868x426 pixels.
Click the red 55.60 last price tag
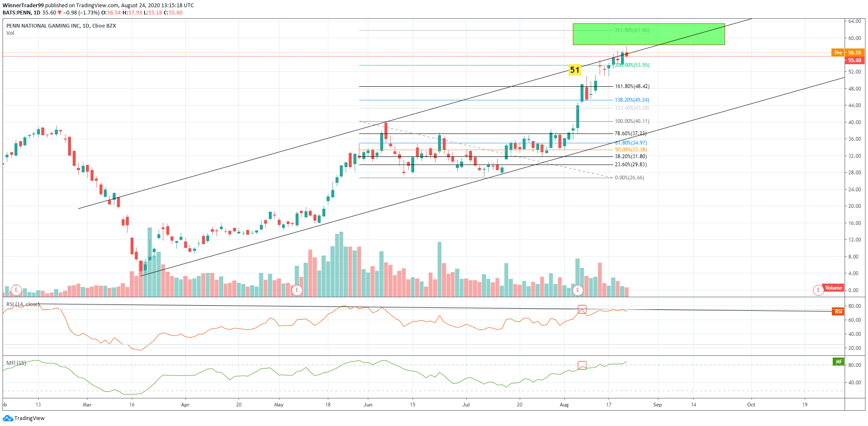854,60
